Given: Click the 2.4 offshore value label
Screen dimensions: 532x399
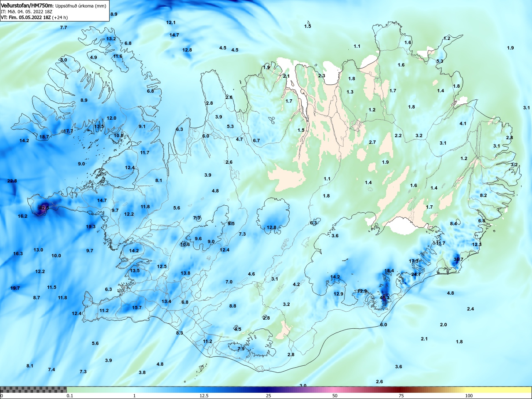Looking at the screenshot, I should pos(470,309).
